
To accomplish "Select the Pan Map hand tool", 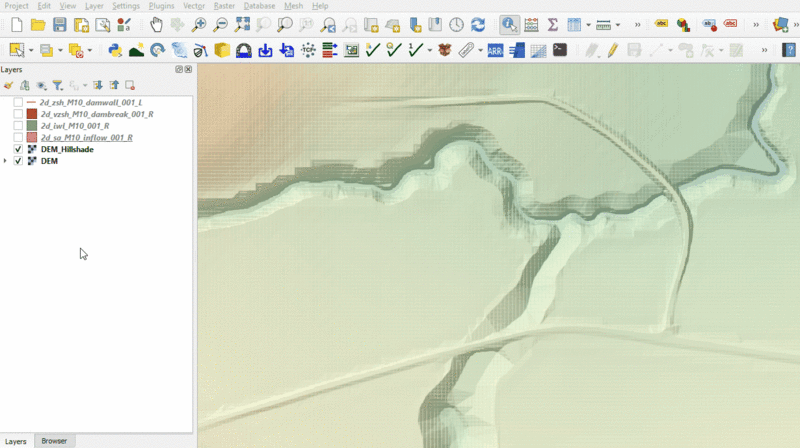I will tap(156, 25).
